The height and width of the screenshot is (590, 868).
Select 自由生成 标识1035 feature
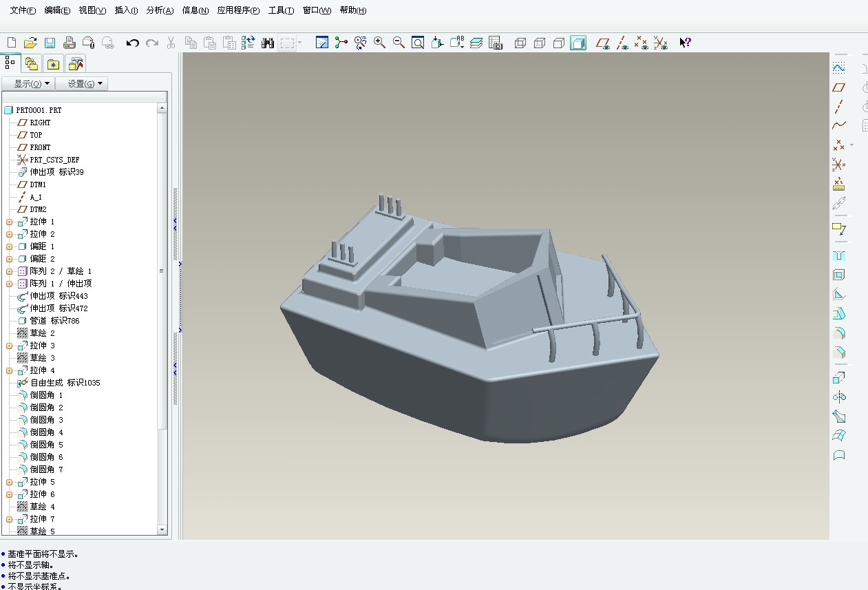(65, 383)
